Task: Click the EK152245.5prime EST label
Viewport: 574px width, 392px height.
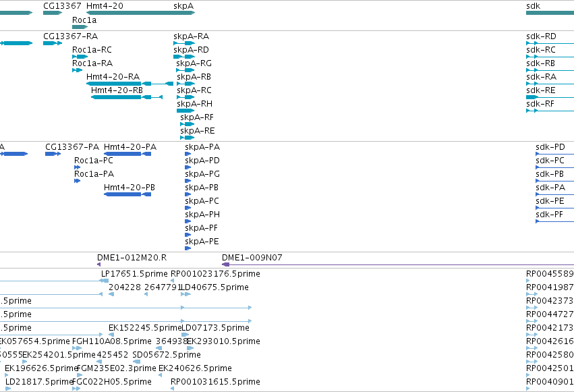Action: (x=145, y=328)
